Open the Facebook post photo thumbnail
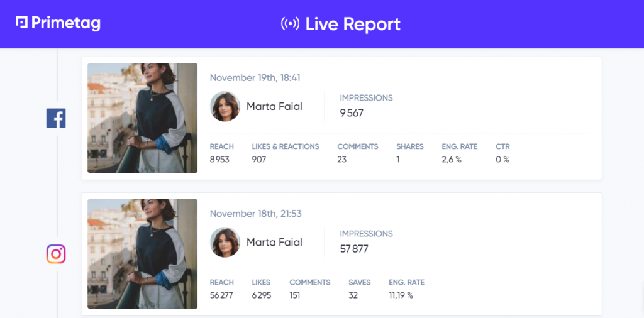644x318 pixels. click(143, 118)
